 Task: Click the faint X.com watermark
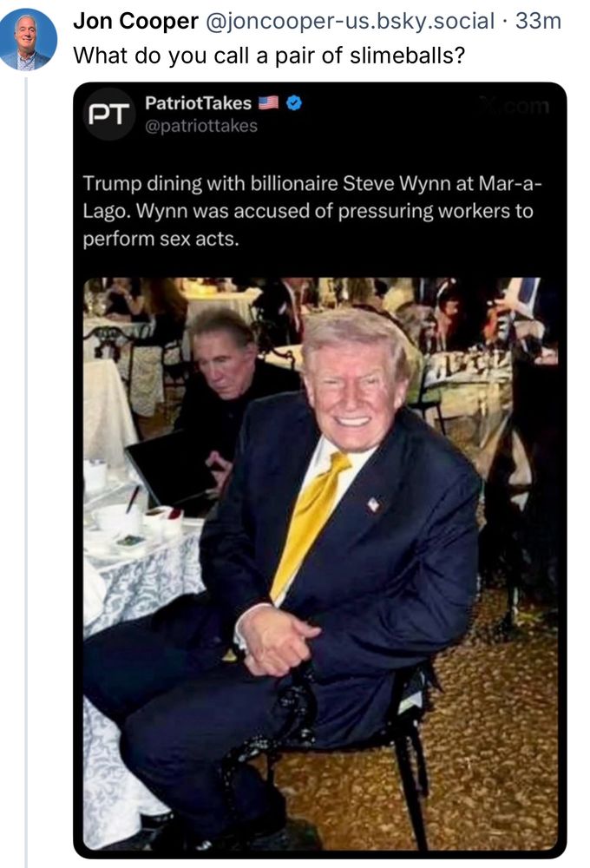[x=515, y=105]
